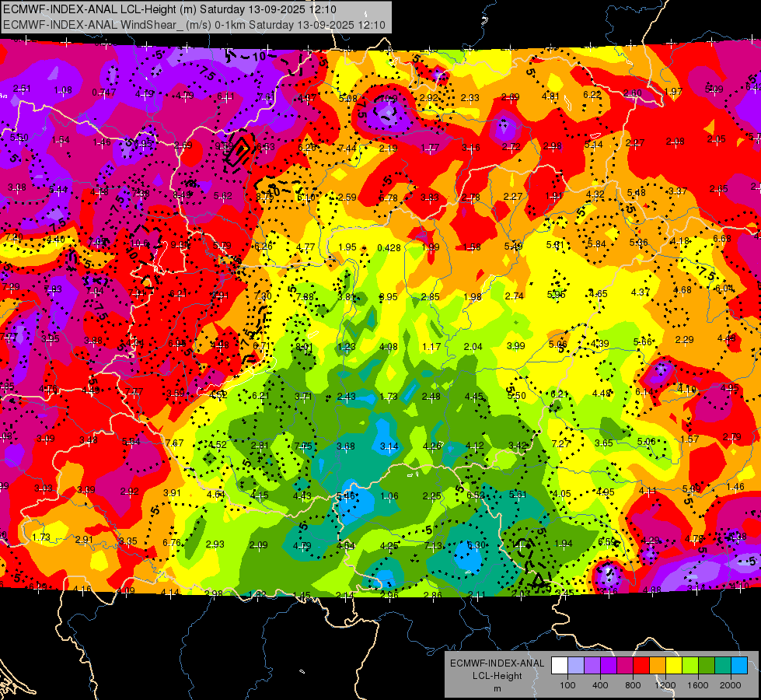This screenshot has width=761, height=700.
Task: Click the dark green legend swatch
Action: pos(706,666)
